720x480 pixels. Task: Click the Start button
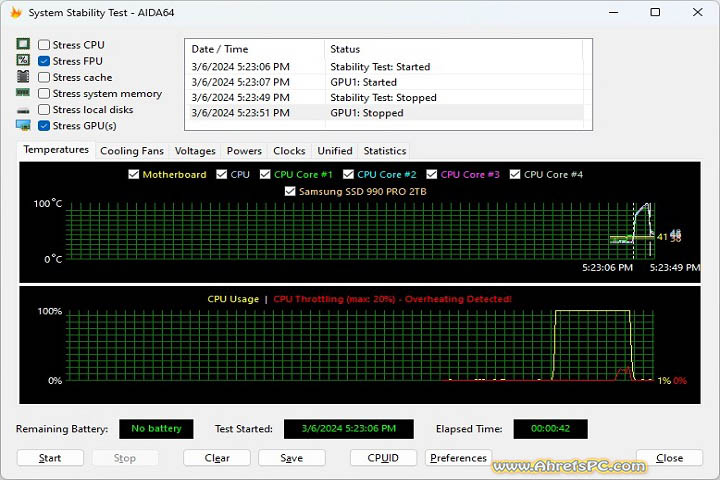pyautogui.click(x=50, y=458)
